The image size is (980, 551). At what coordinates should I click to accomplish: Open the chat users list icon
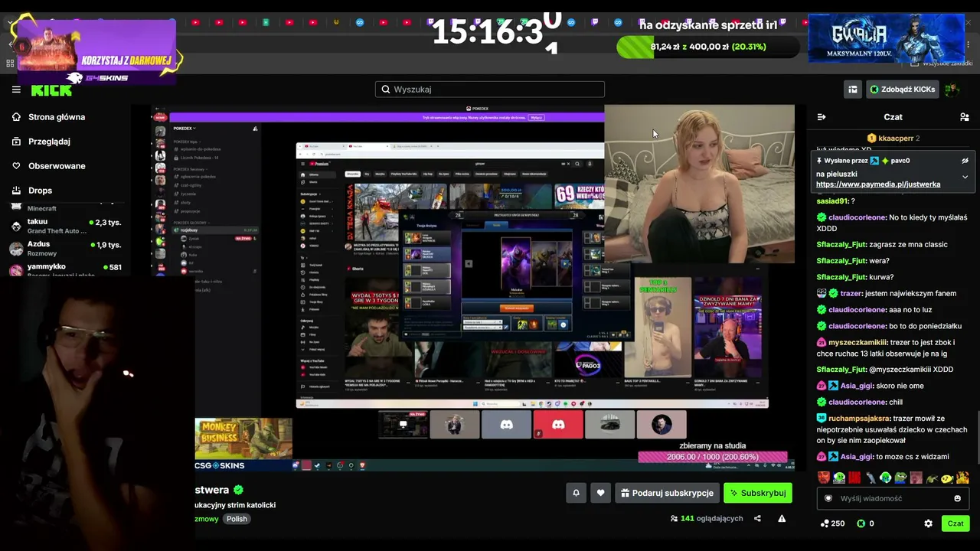(965, 117)
